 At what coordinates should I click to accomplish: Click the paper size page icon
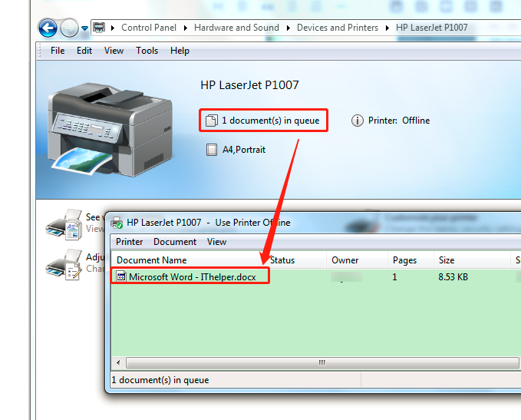212,150
